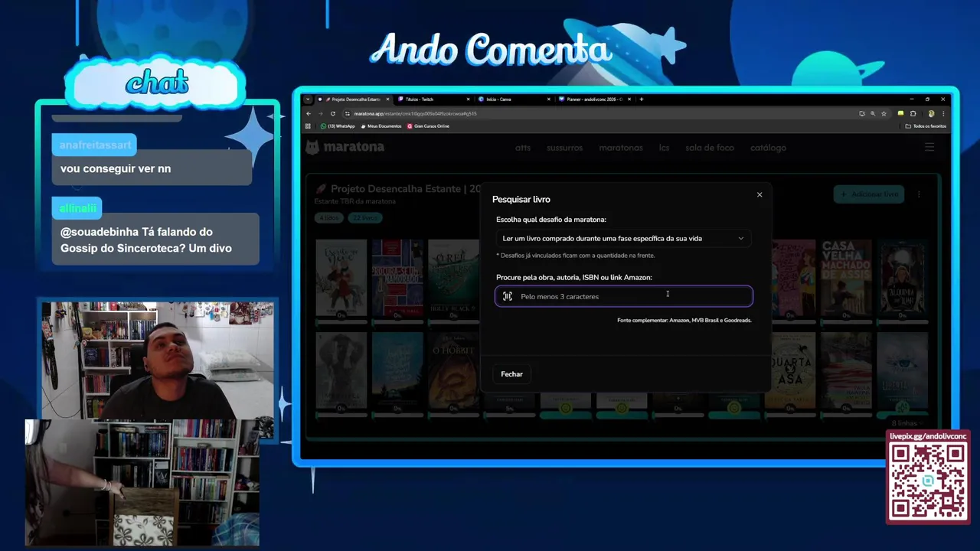Open the hamburger menu in maratona header
Screen dimensions: 980x551
(929, 147)
